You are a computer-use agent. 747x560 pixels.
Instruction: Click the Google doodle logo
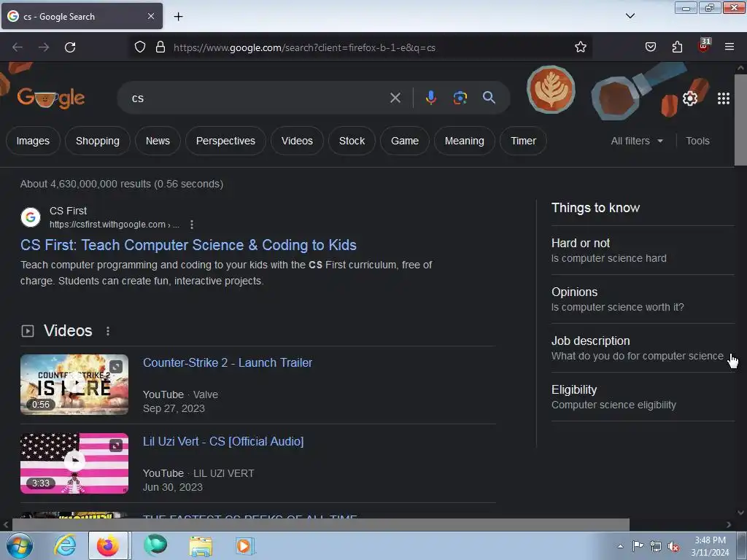[x=51, y=98]
